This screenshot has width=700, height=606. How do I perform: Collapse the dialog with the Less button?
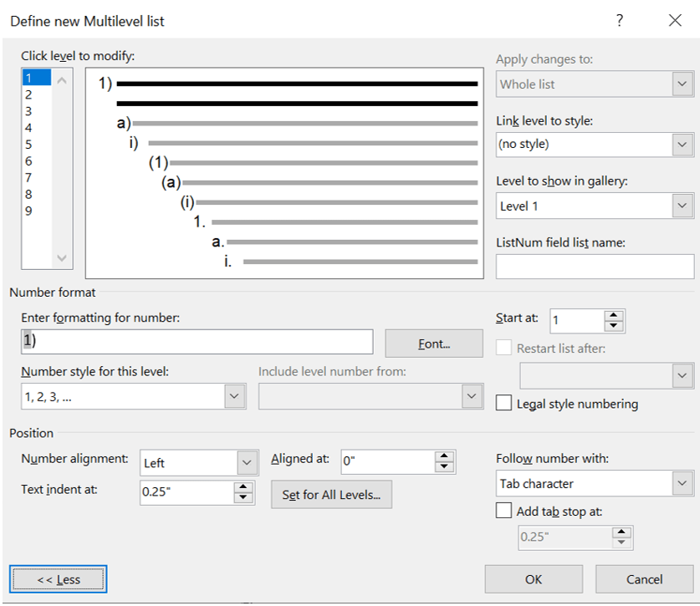tap(59, 579)
